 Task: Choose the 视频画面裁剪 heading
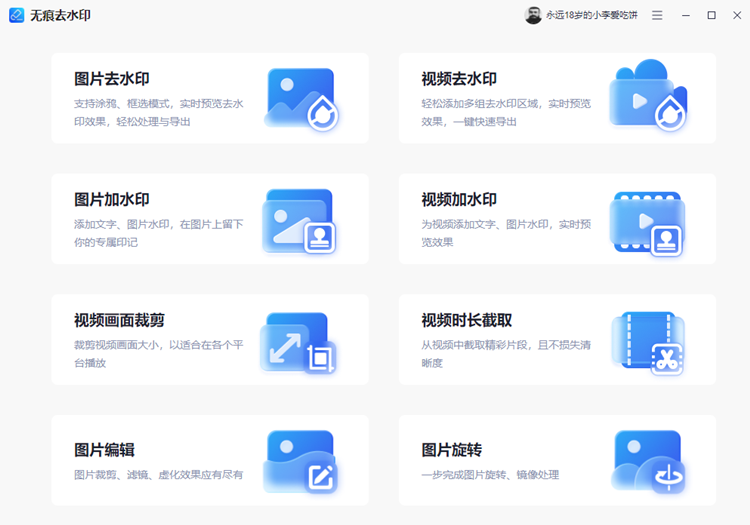pos(119,320)
